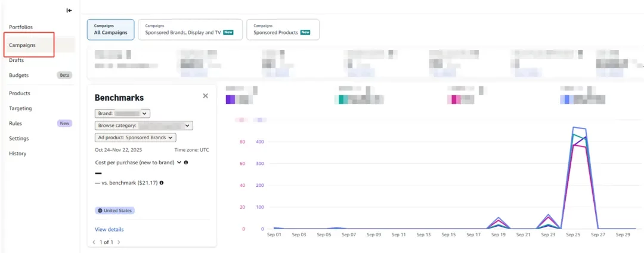Image resolution: width=644 pixels, height=253 pixels.
Task: Click info icon beside Cost per purchase
Action: pos(186,162)
